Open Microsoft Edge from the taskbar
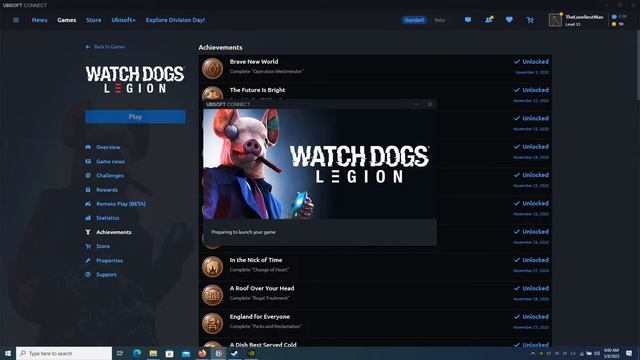The image size is (640, 360). coord(136,353)
